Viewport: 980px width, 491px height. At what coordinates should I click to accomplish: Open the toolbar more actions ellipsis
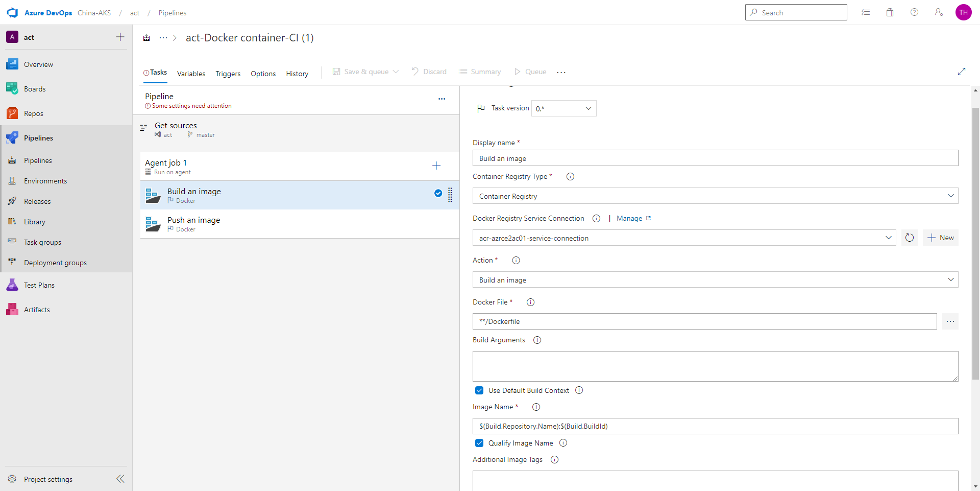pyautogui.click(x=561, y=72)
